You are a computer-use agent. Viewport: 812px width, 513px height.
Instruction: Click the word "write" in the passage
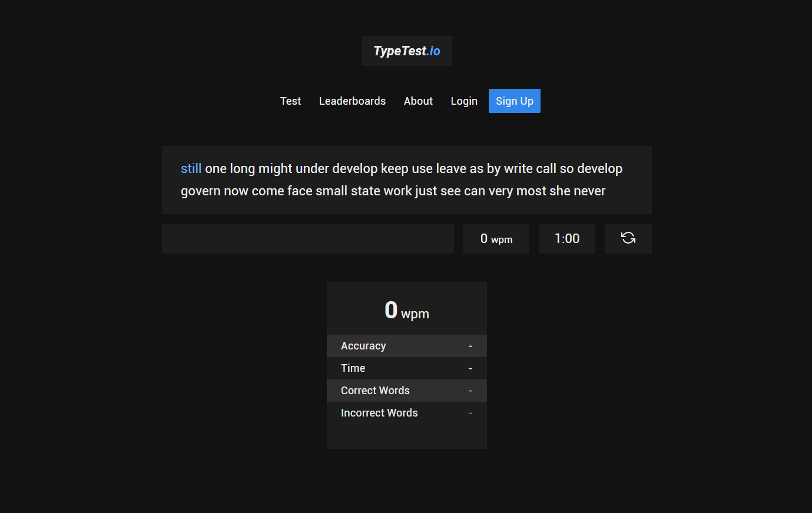(518, 169)
